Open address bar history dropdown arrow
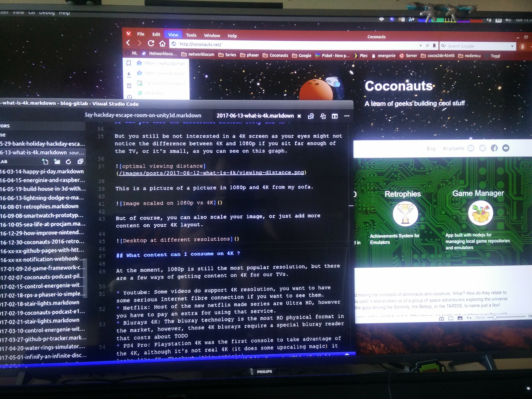This screenshot has height=399, width=532. 420,45
